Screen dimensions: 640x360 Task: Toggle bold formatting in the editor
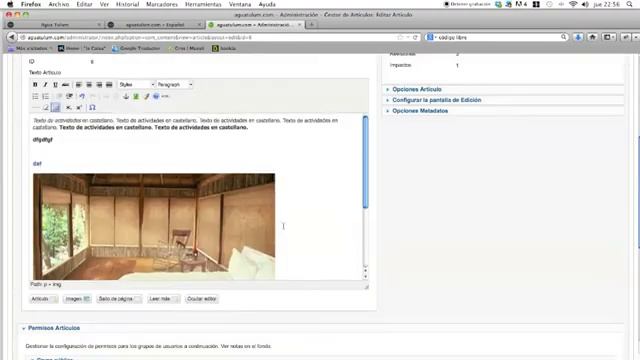point(35,84)
